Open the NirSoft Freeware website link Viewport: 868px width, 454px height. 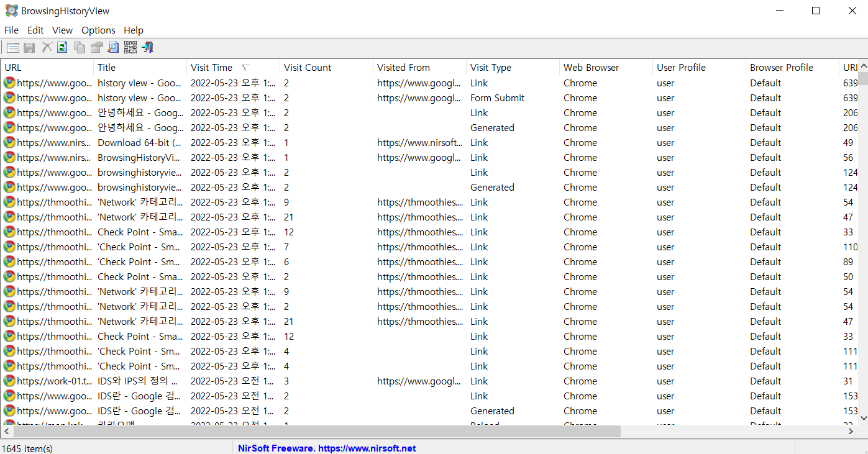pyautogui.click(x=327, y=448)
